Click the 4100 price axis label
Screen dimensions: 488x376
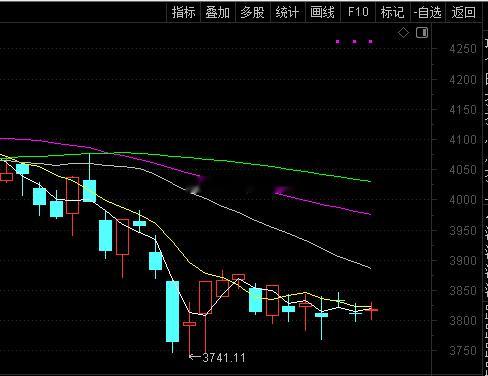pyautogui.click(x=463, y=140)
